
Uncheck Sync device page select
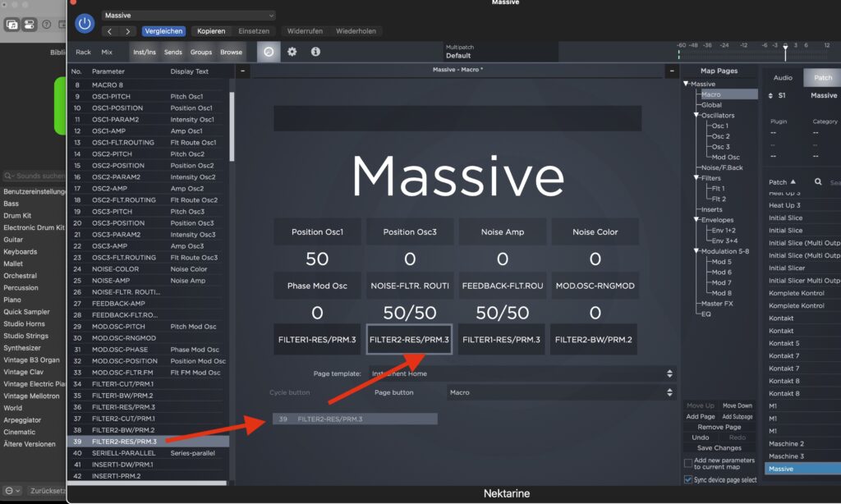point(688,480)
